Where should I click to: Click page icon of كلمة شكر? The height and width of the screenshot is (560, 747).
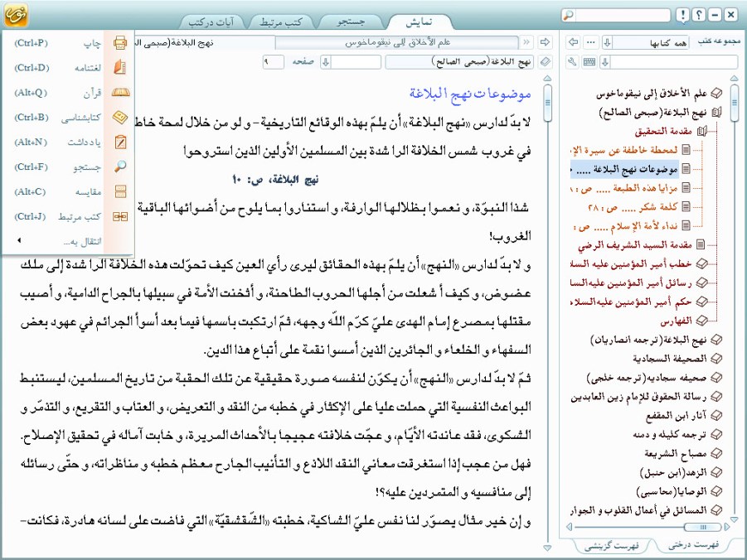pos(686,206)
